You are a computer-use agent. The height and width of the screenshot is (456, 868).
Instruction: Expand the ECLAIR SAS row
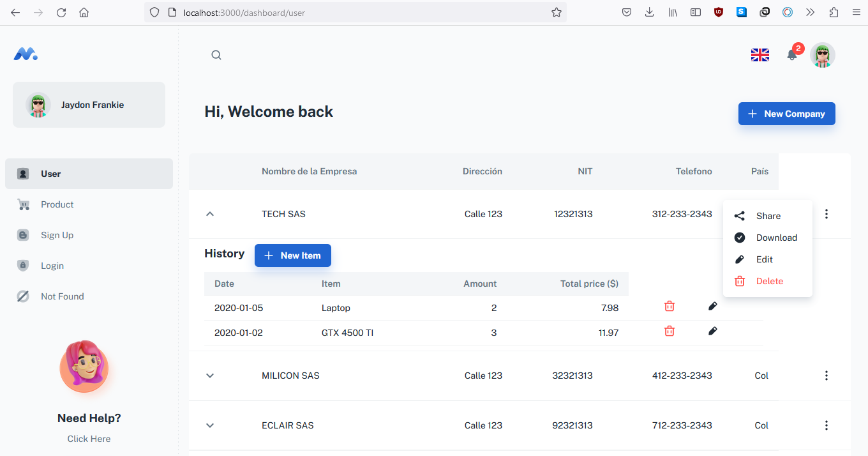[210, 425]
